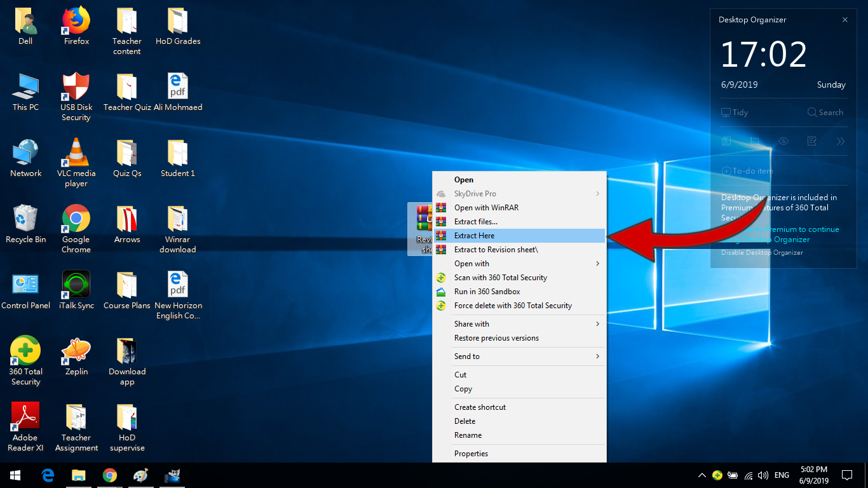
Task: Expand the Send to submenu
Action: point(519,356)
